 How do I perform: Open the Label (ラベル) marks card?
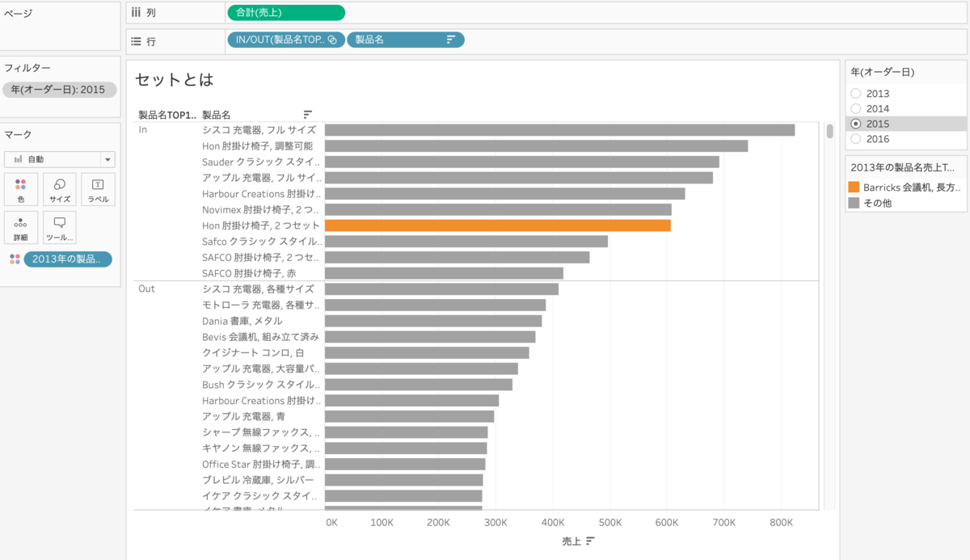click(x=98, y=189)
